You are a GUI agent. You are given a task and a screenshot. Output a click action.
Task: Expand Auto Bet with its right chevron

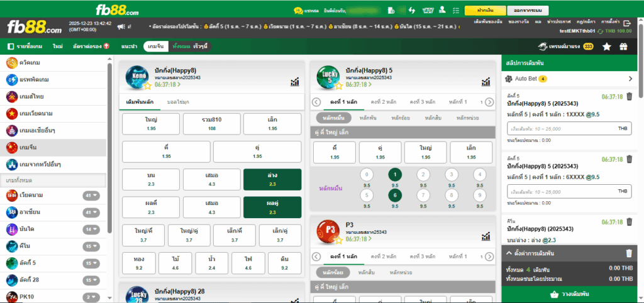click(630, 79)
